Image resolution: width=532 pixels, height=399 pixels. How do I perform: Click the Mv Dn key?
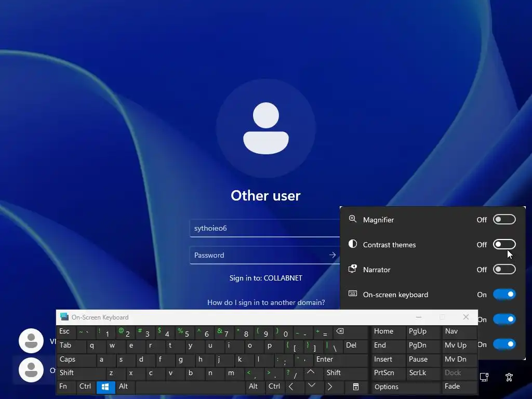[459, 360]
